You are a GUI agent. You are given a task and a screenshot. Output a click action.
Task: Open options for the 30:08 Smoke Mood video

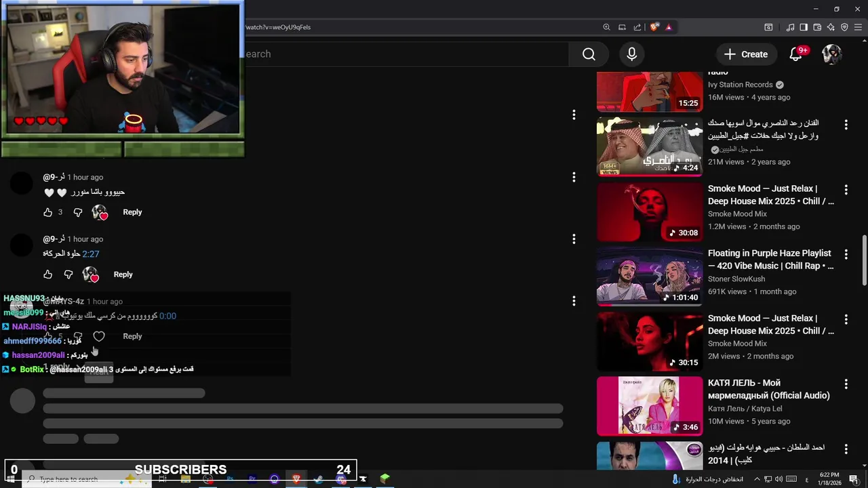tap(846, 189)
